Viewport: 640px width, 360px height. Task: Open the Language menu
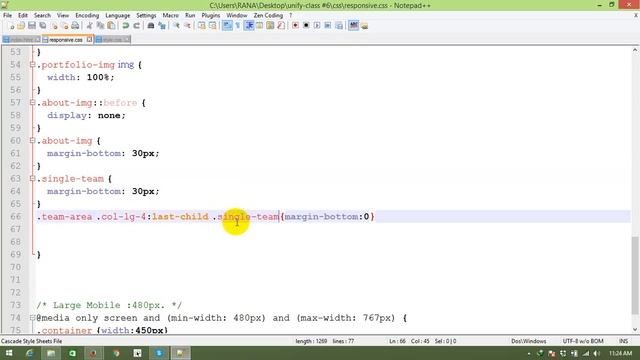[118, 16]
